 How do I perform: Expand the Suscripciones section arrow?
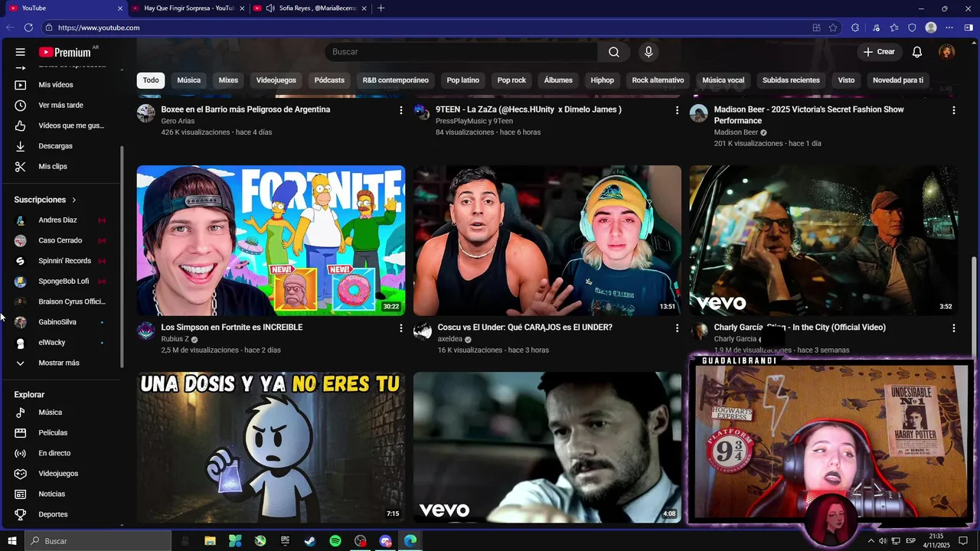(x=74, y=200)
